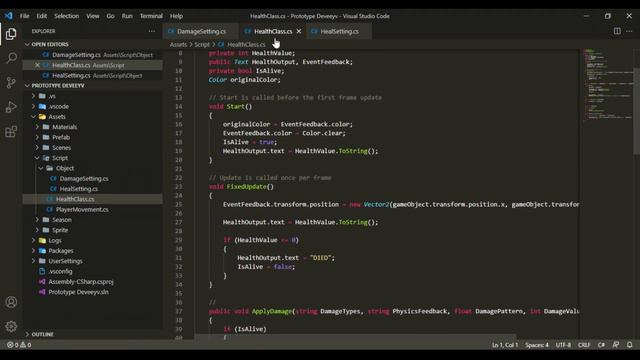The width and height of the screenshot is (640, 360).
Task: Open the Go menu
Action: [111, 16]
